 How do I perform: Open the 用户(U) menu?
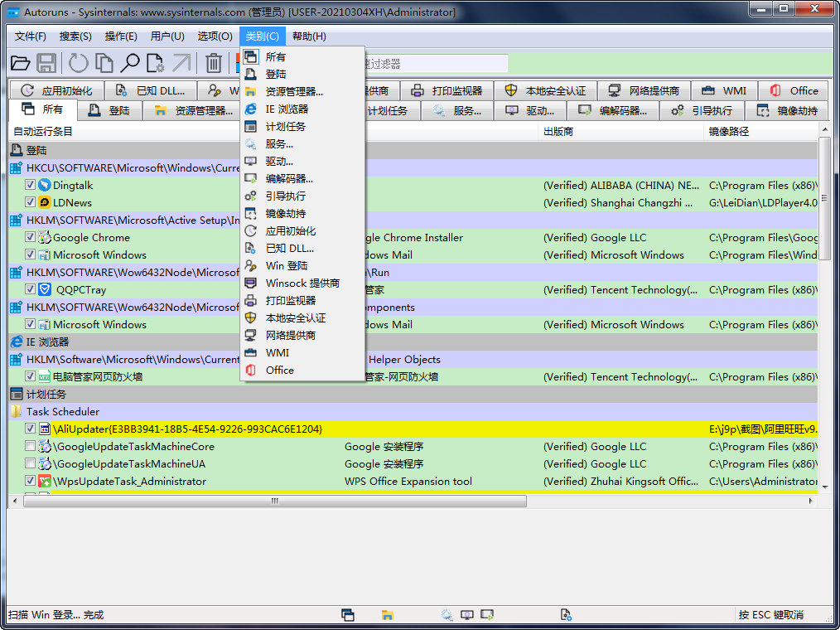click(x=167, y=36)
